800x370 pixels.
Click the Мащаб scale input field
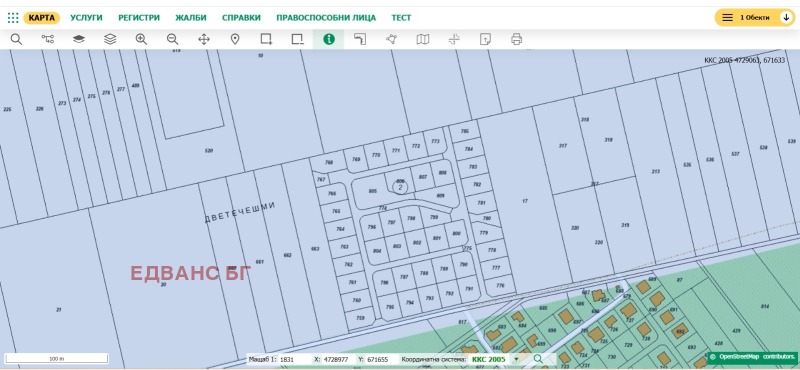point(294,359)
